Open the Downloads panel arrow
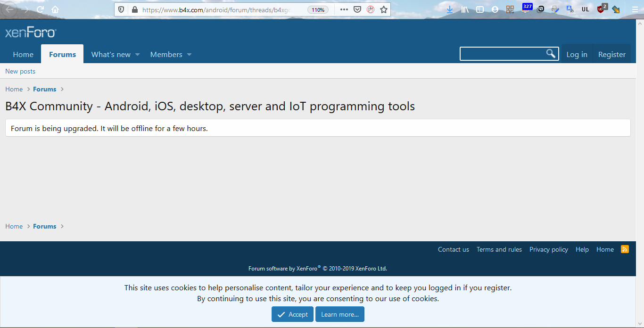This screenshot has height=328, width=644. click(x=450, y=9)
